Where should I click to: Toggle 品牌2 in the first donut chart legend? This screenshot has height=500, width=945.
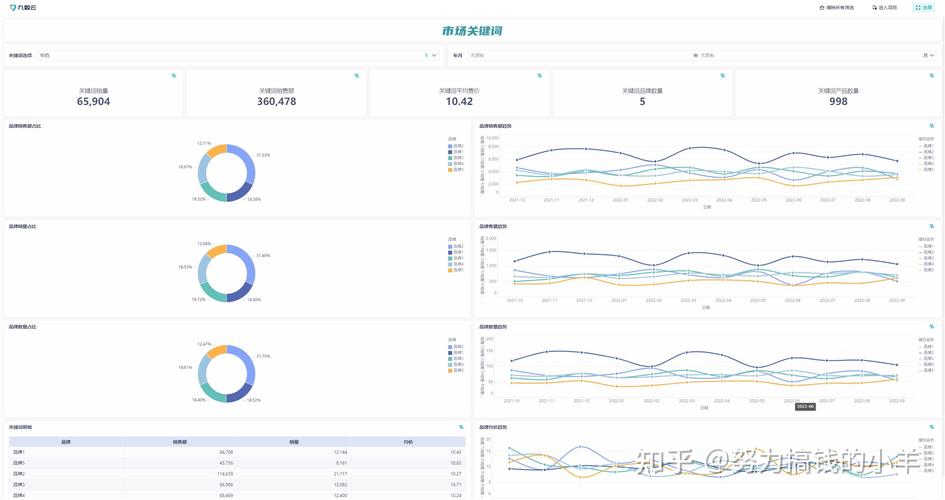[457, 145]
